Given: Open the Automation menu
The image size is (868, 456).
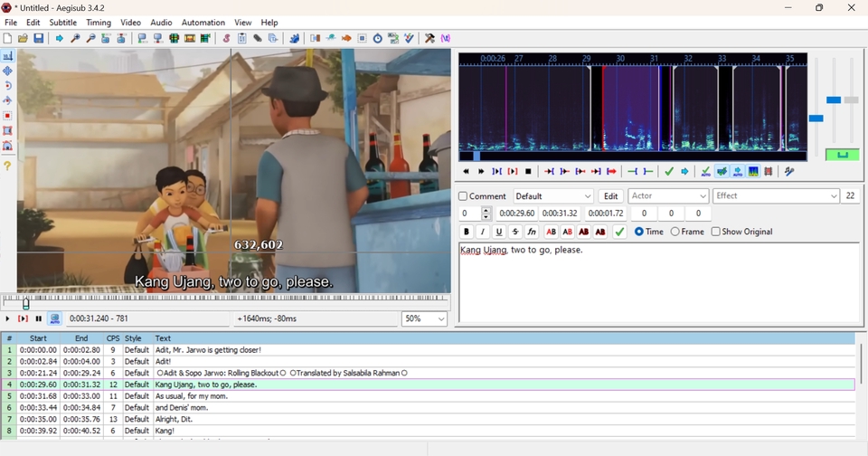Looking at the screenshot, I should click(x=203, y=22).
